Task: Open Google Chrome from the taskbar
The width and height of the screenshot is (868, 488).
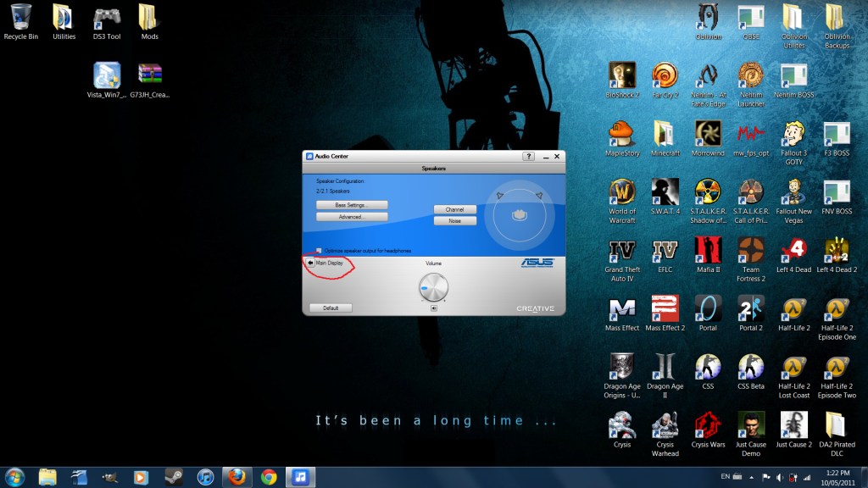Action: click(269, 477)
